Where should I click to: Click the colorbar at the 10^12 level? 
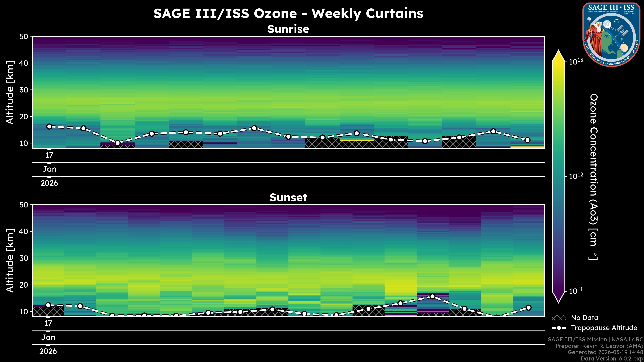[x=559, y=176]
